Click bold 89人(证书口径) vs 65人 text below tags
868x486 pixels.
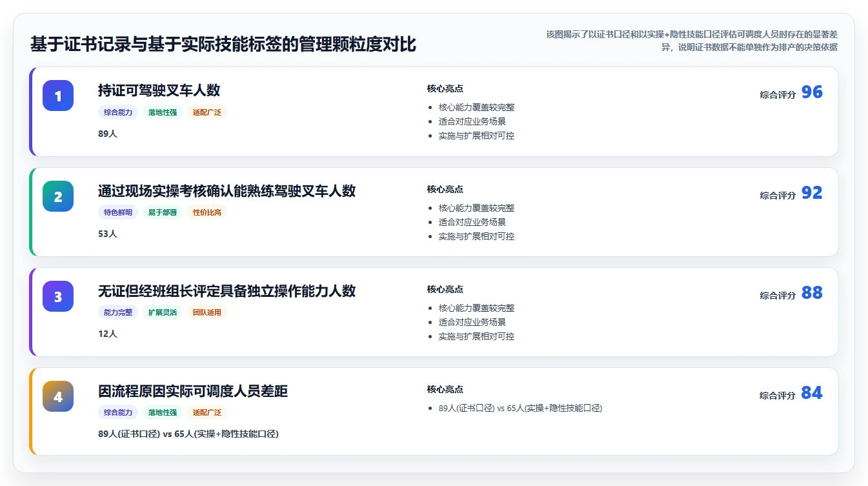[188, 434]
